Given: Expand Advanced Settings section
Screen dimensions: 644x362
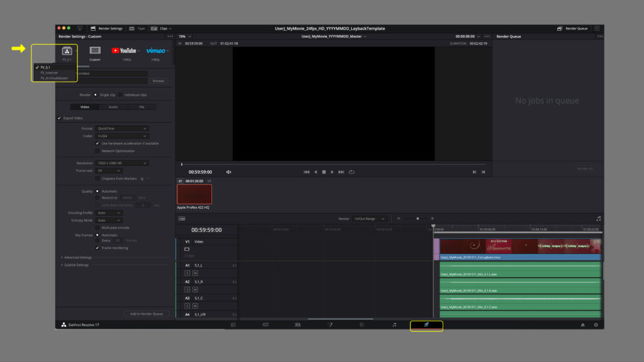Looking at the screenshot, I should coord(76,258).
